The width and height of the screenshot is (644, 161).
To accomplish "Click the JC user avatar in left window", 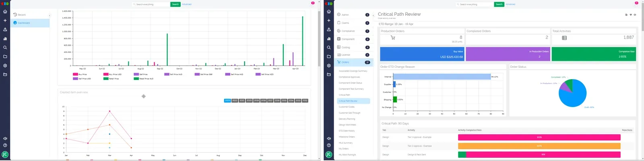I will point(5,155).
